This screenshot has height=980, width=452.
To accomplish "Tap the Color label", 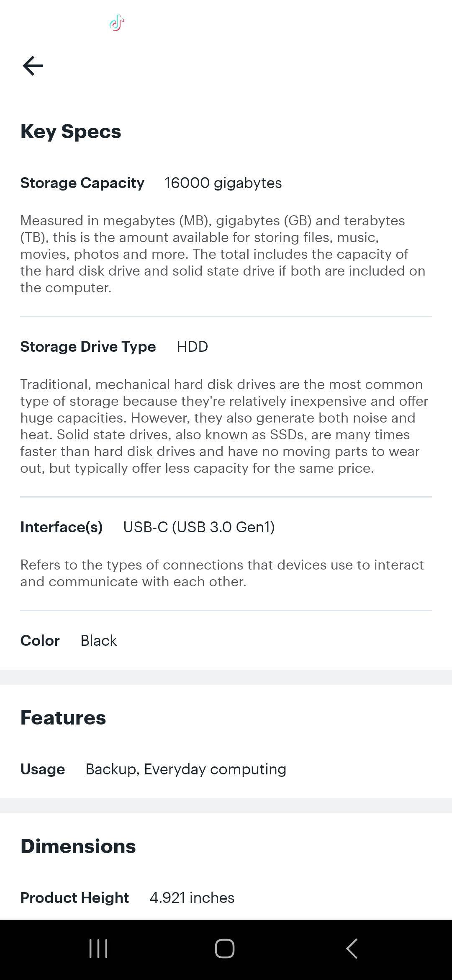I will pyautogui.click(x=40, y=641).
